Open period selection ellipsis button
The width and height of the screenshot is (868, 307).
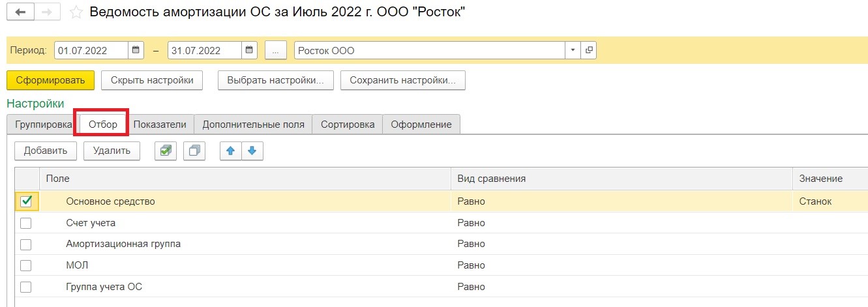coord(276,50)
